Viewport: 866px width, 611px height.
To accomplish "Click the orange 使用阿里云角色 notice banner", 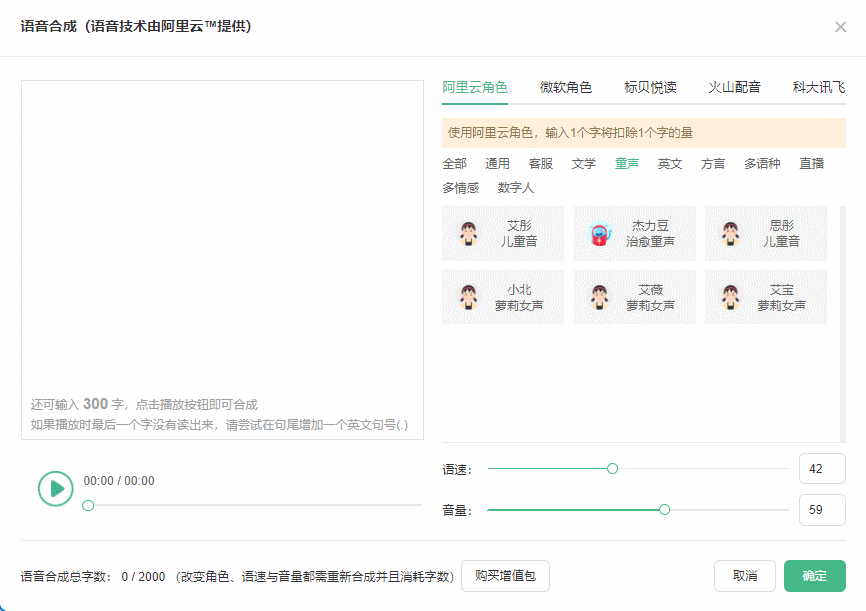I will [643, 133].
